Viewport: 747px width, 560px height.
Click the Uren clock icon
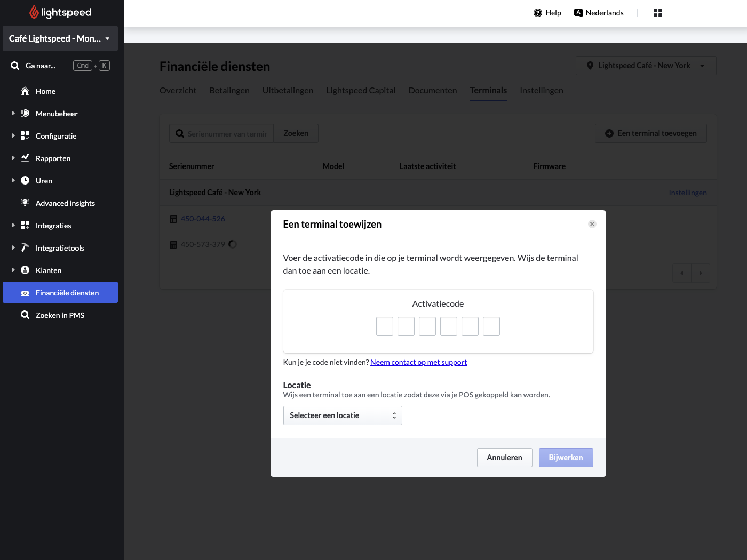point(25,181)
